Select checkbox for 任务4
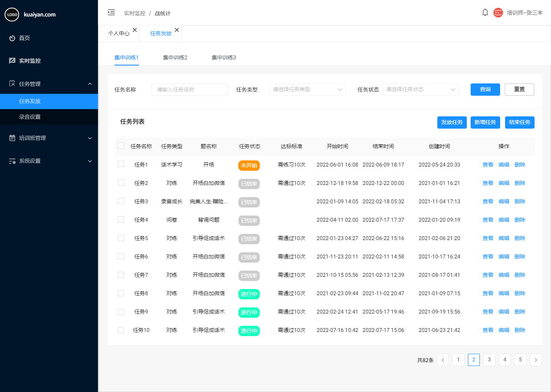 [x=121, y=219]
